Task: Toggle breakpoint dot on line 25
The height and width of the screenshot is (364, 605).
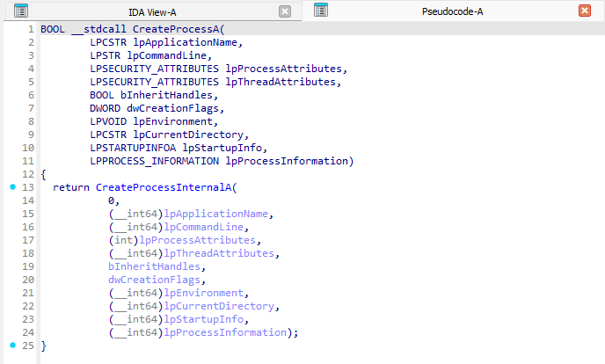Action: coord(12,346)
